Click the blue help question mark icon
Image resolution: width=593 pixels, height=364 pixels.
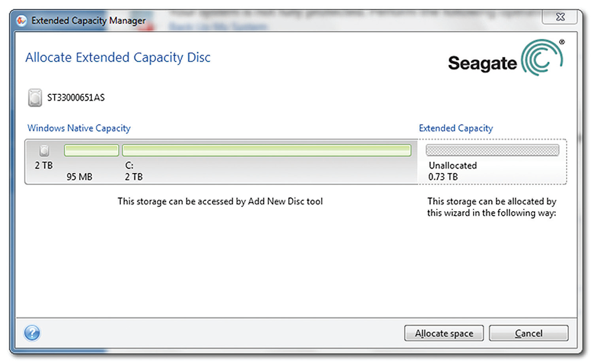tap(32, 333)
